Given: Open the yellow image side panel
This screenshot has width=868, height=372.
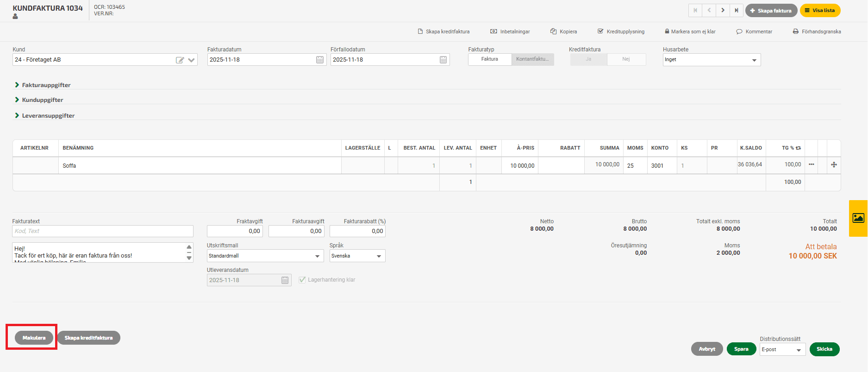Looking at the screenshot, I should [858, 218].
